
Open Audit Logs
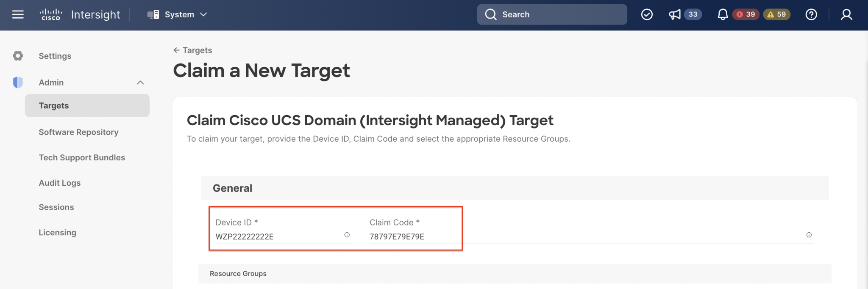[x=60, y=183]
